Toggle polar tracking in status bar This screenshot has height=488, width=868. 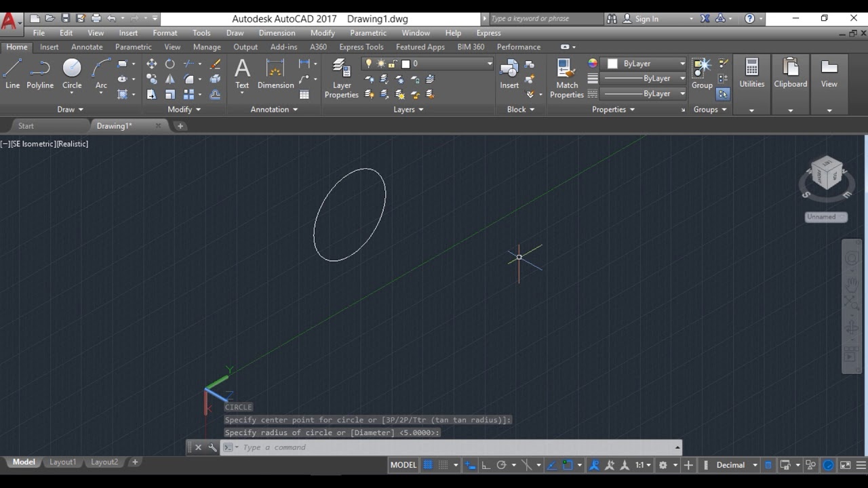pyautogui.click(x=502, y=465)
